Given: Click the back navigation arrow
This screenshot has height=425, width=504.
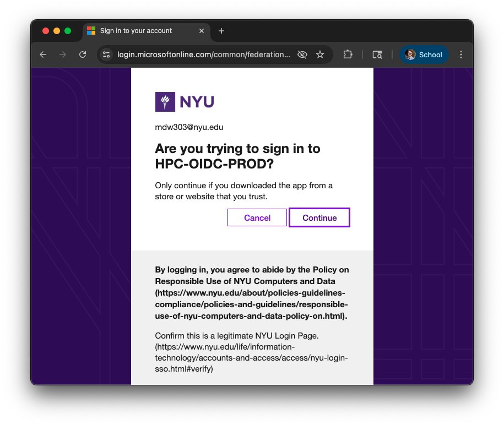Looking at the screenshot, I should [43, 55].
